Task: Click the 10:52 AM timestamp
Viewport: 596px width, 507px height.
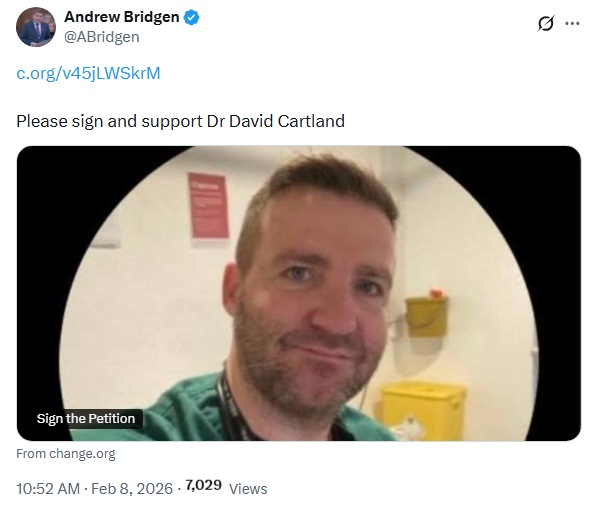Action: pos(48,488)
